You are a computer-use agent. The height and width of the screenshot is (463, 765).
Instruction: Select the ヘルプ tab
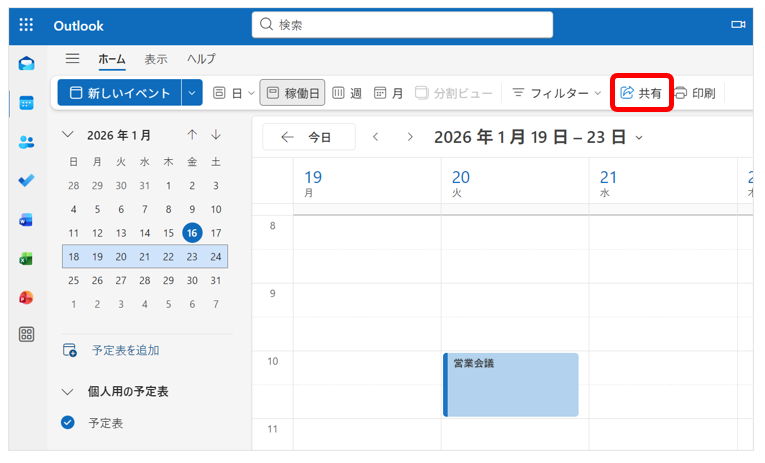201,59
